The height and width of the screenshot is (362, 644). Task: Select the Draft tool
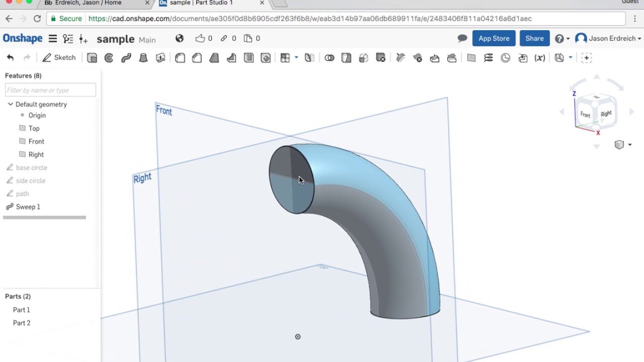tap(214, 58)
